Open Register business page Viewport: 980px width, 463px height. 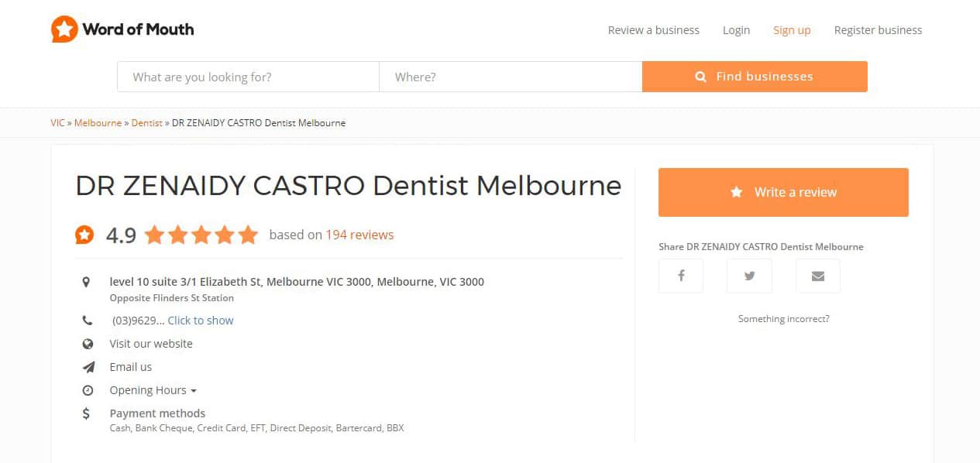878,30
